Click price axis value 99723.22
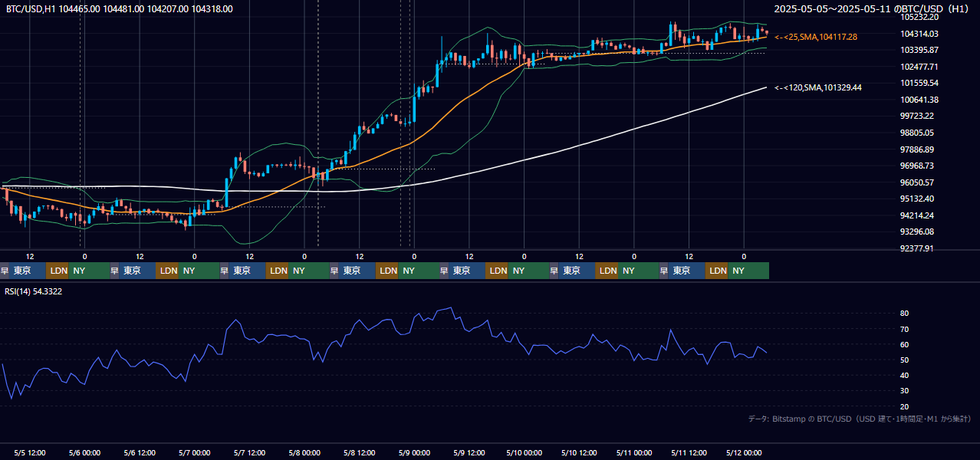 pyautogui.click(x=917, y=117)
